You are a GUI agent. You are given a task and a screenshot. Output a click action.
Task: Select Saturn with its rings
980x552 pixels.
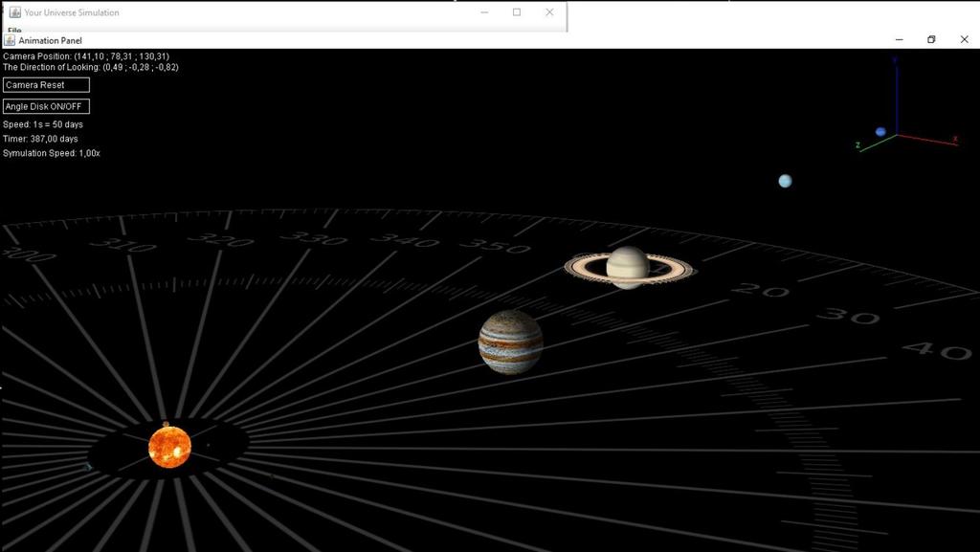pos(628,268)
